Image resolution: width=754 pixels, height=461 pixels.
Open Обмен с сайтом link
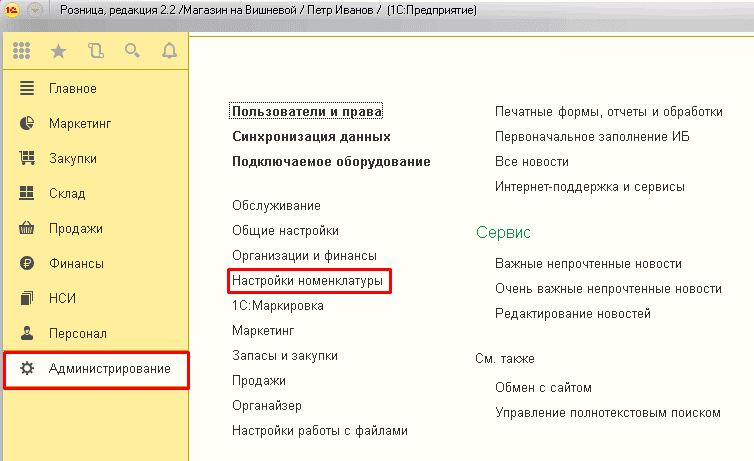coord(543,388)
